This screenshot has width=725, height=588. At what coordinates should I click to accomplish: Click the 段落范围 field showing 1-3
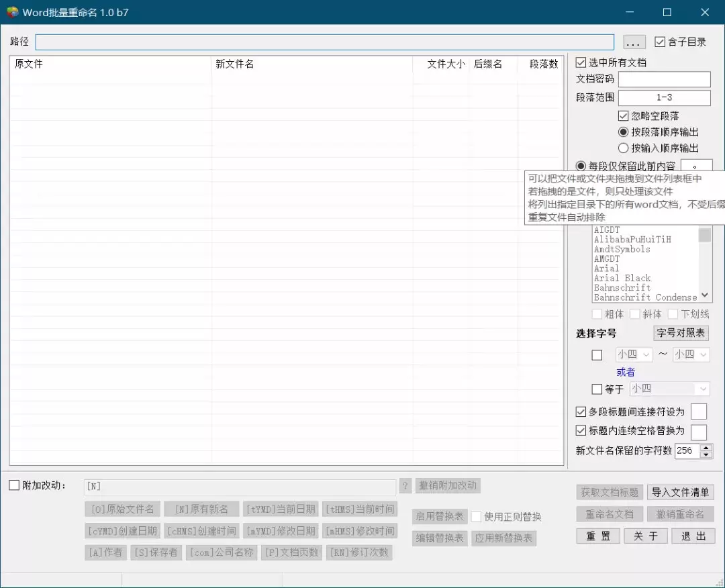coord(664,97)
